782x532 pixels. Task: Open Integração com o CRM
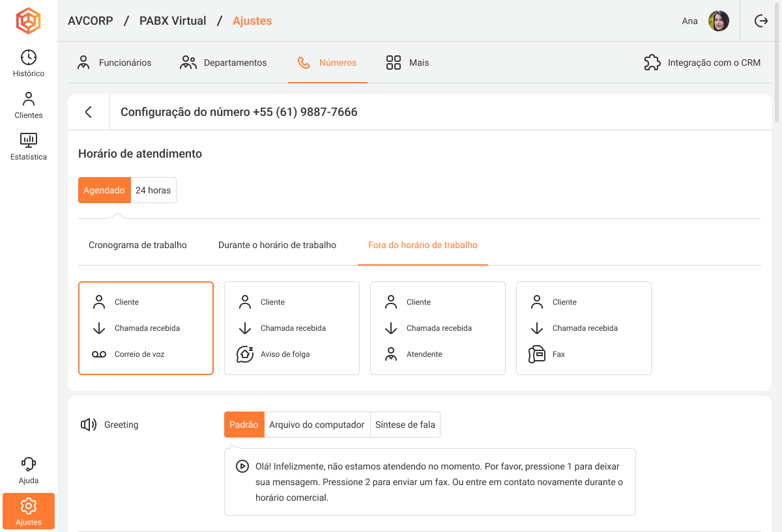(702, 63)
